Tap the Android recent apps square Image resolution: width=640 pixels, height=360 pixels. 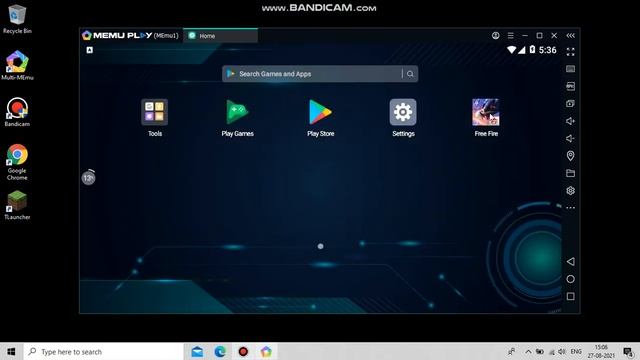pyautogui.click(x=571, y=296)
